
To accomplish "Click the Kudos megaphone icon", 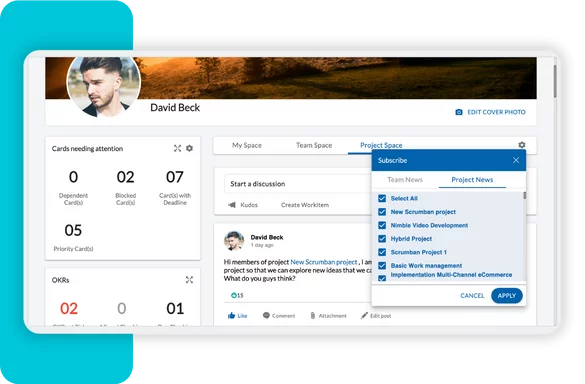I will pyautogui.click(x=232, y=205).
